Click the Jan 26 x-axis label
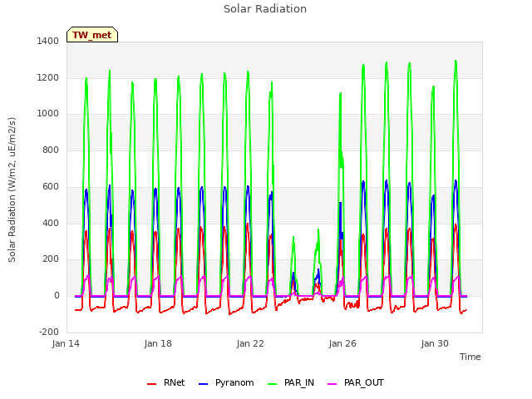The height and width of the screenshot is (399, 532). tap(342, 343)
